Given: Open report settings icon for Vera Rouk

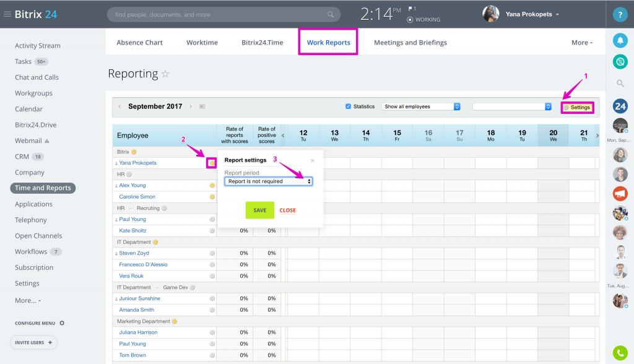Looking at the screenshot, I should [x=212, y=276].
